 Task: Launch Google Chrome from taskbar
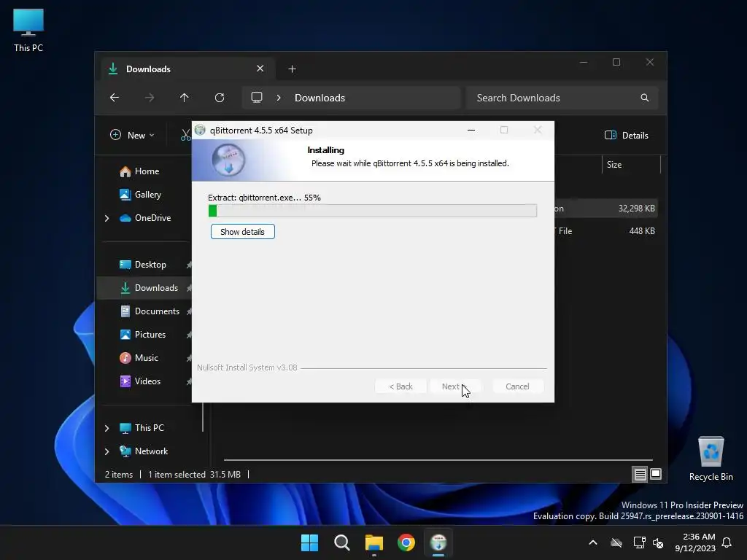point(406,542)
